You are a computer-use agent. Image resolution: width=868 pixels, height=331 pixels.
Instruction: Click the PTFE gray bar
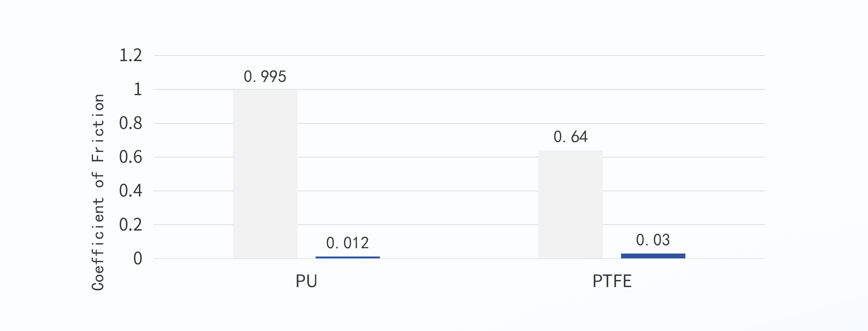(571, 204)
